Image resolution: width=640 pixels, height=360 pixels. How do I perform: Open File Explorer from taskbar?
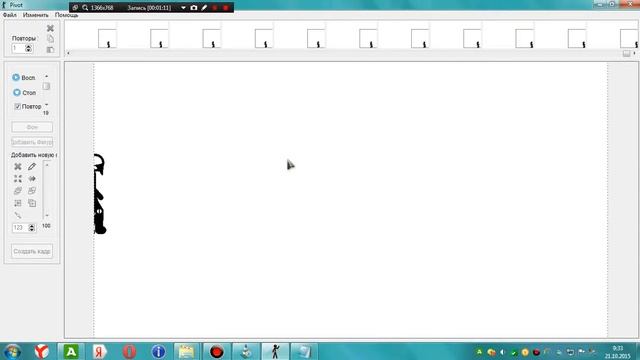[187, 351]
